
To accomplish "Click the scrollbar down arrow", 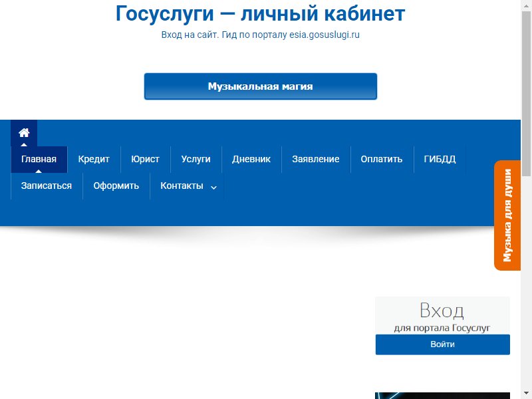I will [526, 394].
